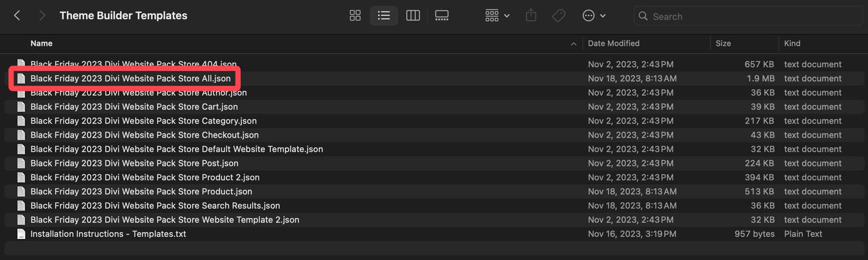Switch to column view
The width and height of the screenshot is (868, 260).
413,16
